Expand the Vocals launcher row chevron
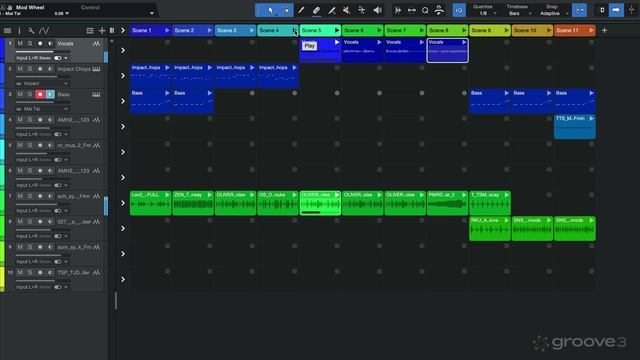The height and width of the screenshot is (360, 640). coord(123,50)
